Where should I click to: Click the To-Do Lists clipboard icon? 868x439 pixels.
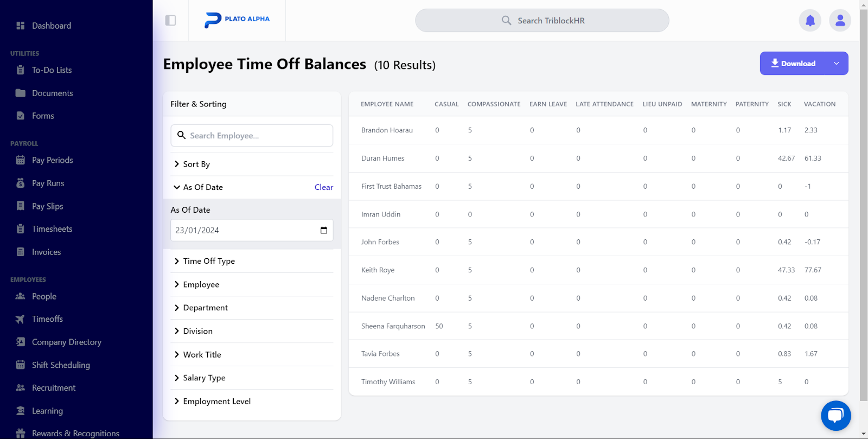click(x=21, y=70)
